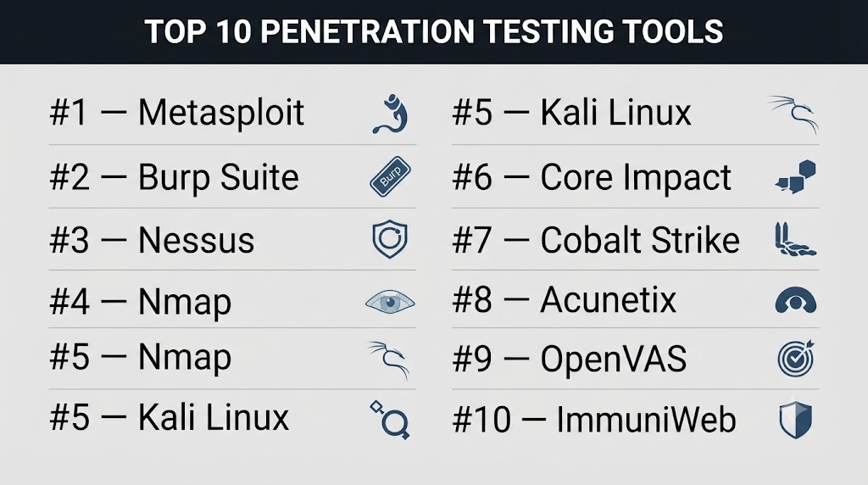Select the Cobalt Strike icon
This screenshot has height=485, width=868.
795,239
